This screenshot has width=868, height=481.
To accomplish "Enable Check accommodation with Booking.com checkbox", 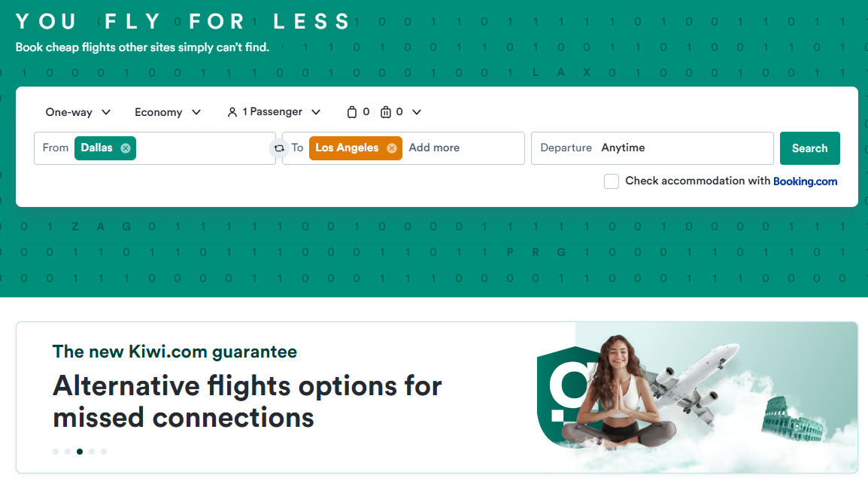I will [x=612, y=181].
